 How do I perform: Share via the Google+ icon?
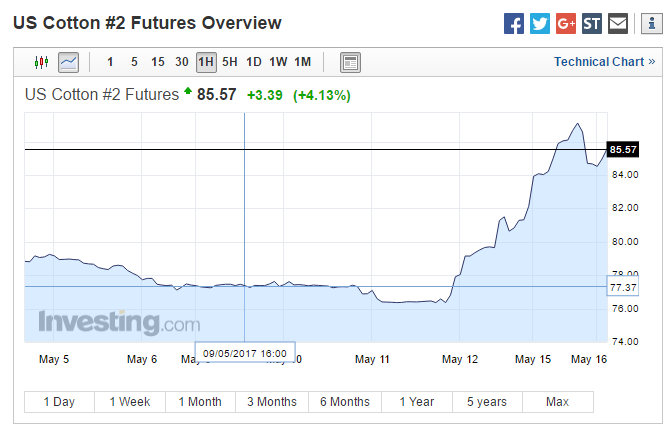[x=566, y=23]
